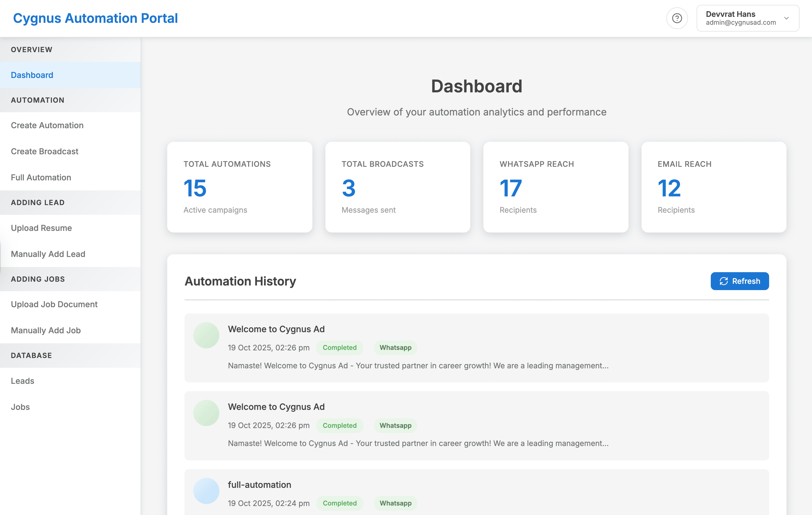Open Jobs under Database
The height and width of the screenshot is (515, 812).
20,407
